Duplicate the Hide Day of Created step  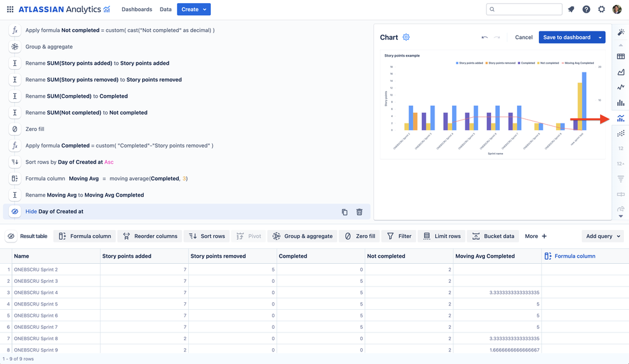point(344,212)
